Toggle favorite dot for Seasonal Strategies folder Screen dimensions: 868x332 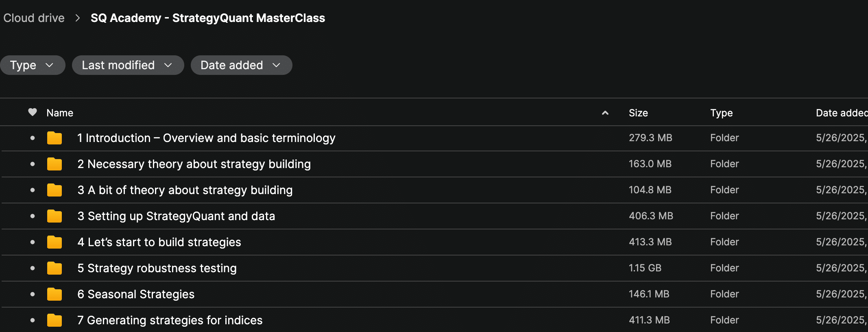33,294
